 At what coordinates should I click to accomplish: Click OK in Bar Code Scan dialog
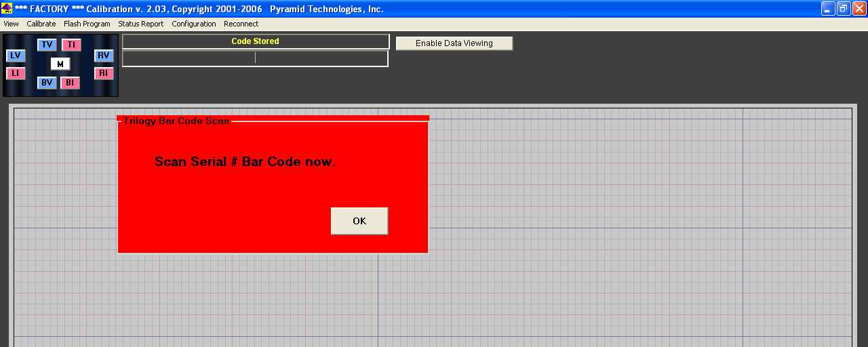(359, 221)
